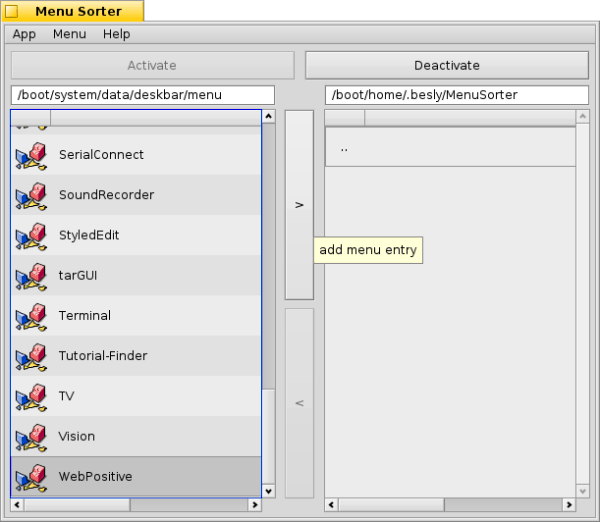Select the TV app icon

point(31,396)
